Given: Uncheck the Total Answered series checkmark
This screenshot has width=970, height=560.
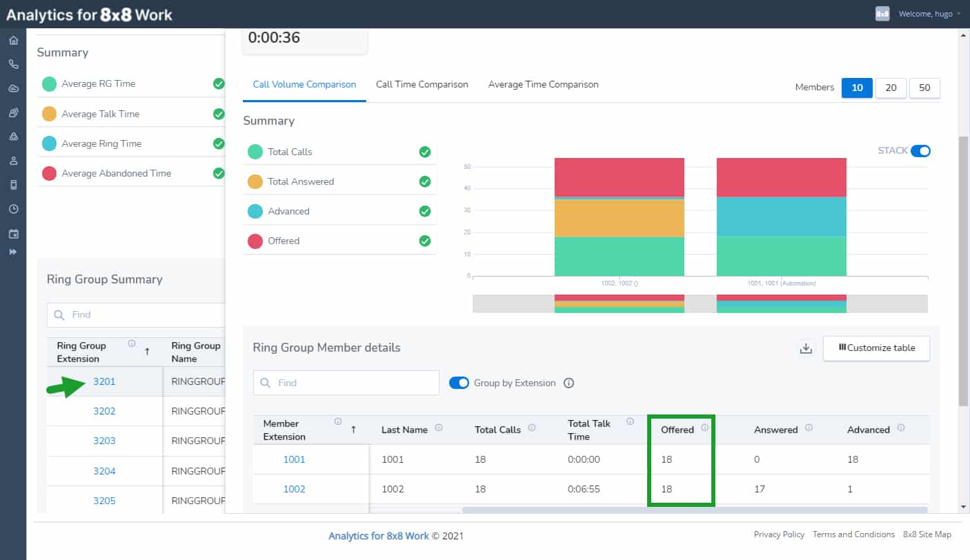Looking at the screenshot, I should tap(425, 181).
